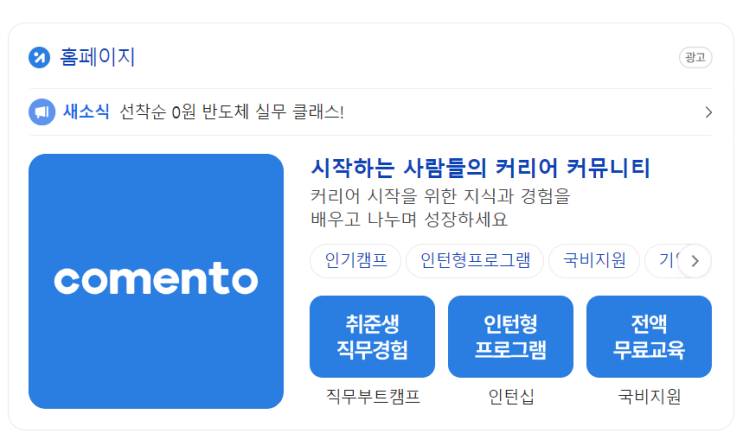Open the 직무부트캠프 caption link
The height and width of the screenshot is (446, 743).
click(373, 396)
